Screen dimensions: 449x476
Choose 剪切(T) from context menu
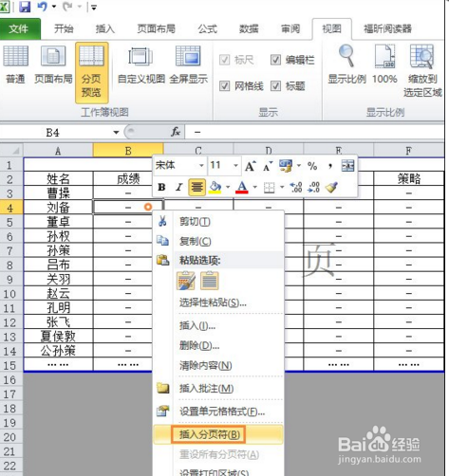point(195,222)
